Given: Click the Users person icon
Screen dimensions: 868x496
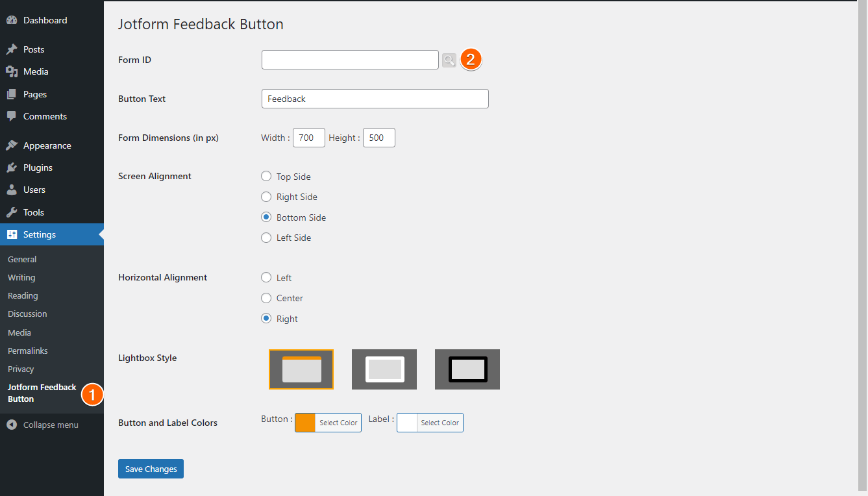Looking at the screenshot, I should (x=12, y=190).
